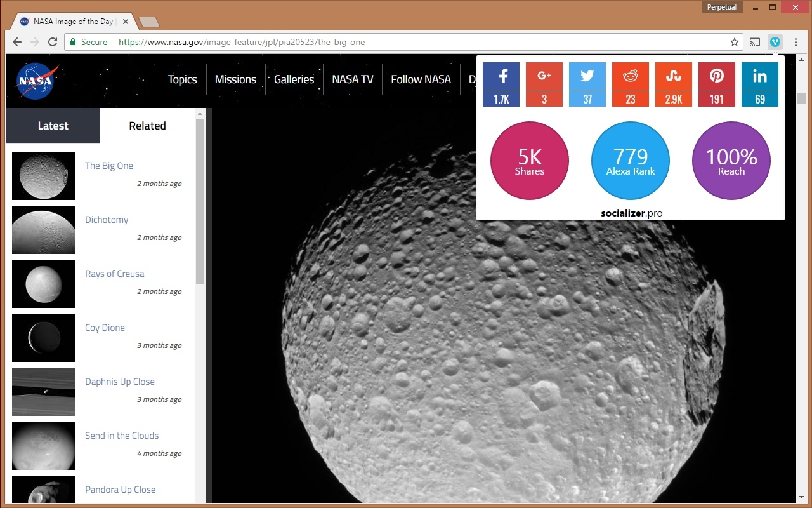Open the Daphnis Up Close link

click(x=120, y=382)
